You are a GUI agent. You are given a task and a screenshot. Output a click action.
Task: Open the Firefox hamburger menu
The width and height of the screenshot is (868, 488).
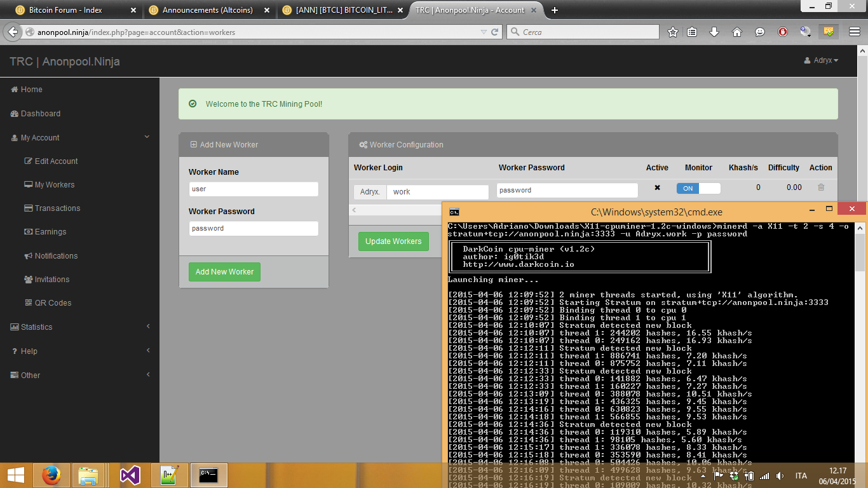[853, 32]
